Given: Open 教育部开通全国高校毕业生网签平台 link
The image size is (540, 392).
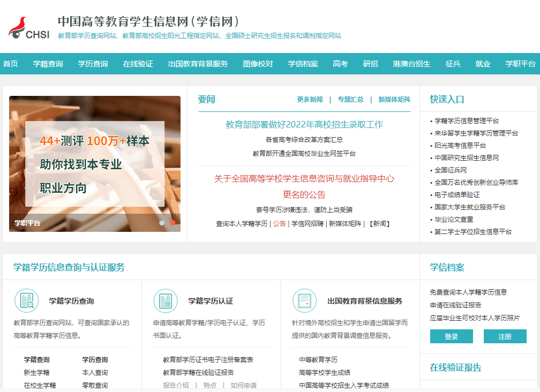Looking at the screenshot, I should point(304,154).
